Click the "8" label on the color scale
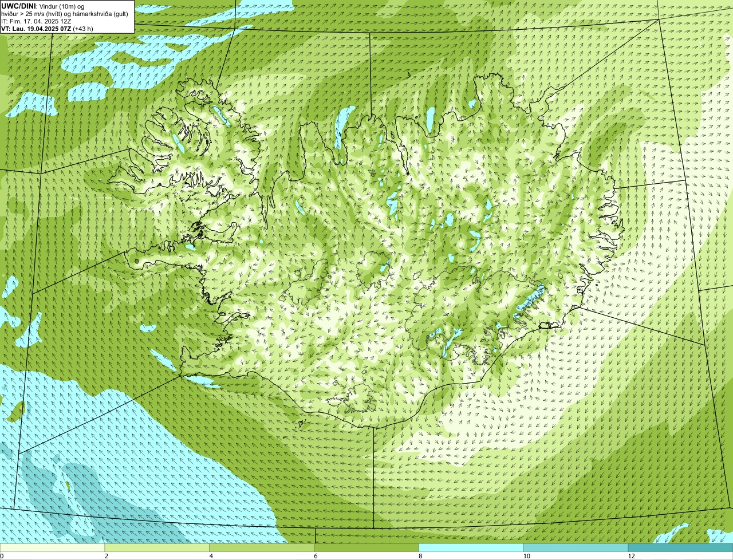Image resolution: width=733 pixels, height=560 pixels. (x=420, y=556)
